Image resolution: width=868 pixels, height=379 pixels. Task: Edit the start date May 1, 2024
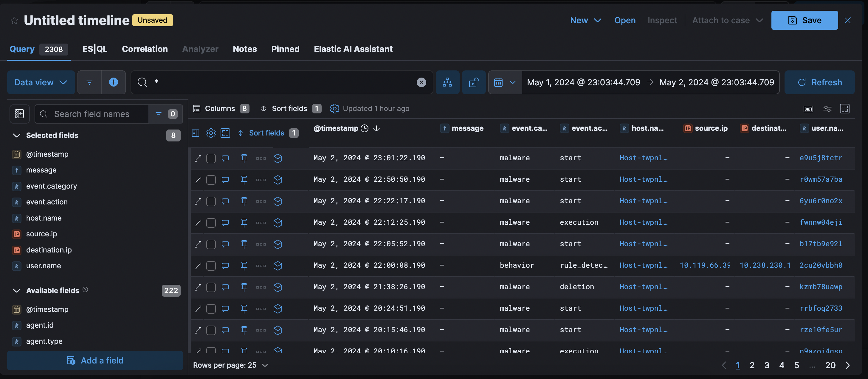pyautogui.click(x=583, y=82)
